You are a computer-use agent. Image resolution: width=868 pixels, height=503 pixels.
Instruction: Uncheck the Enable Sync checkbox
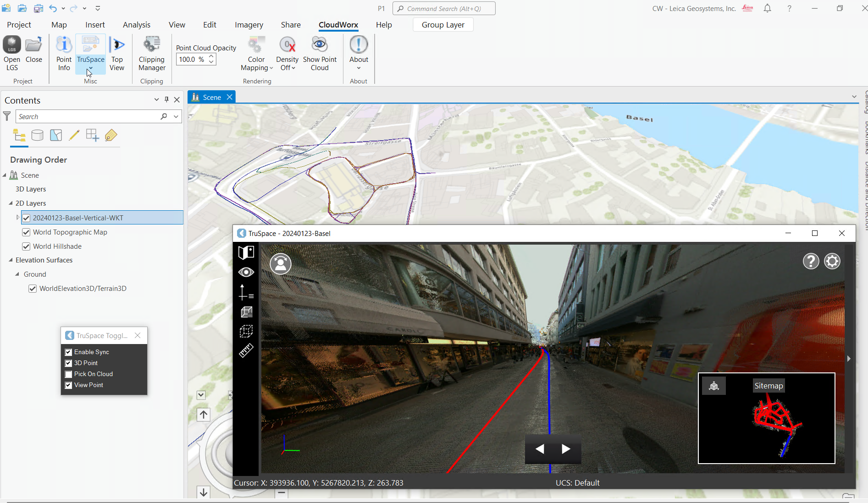tap(68, 352)
